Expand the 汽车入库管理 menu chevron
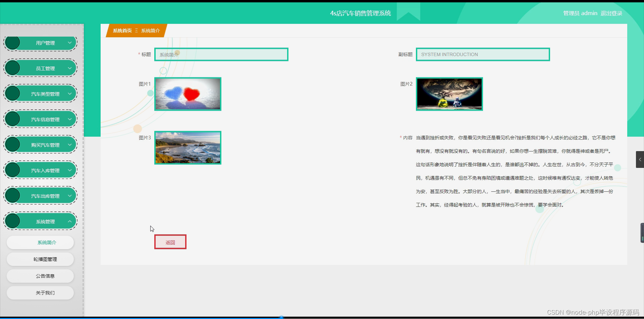The image size is (644, 319). (x=70, y=170)
